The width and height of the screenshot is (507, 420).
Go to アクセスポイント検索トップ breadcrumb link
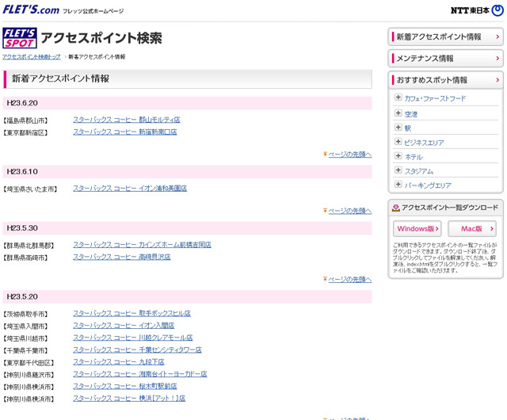32,57
